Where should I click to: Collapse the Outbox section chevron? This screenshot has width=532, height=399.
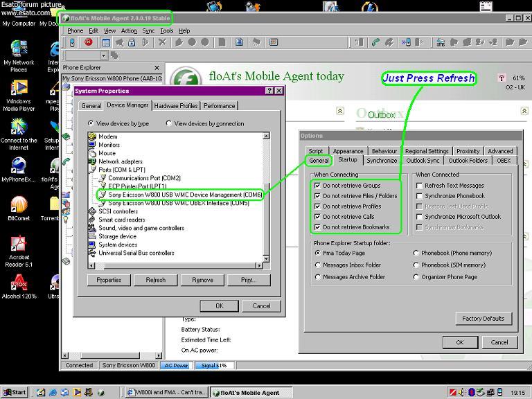click(524, 111)
